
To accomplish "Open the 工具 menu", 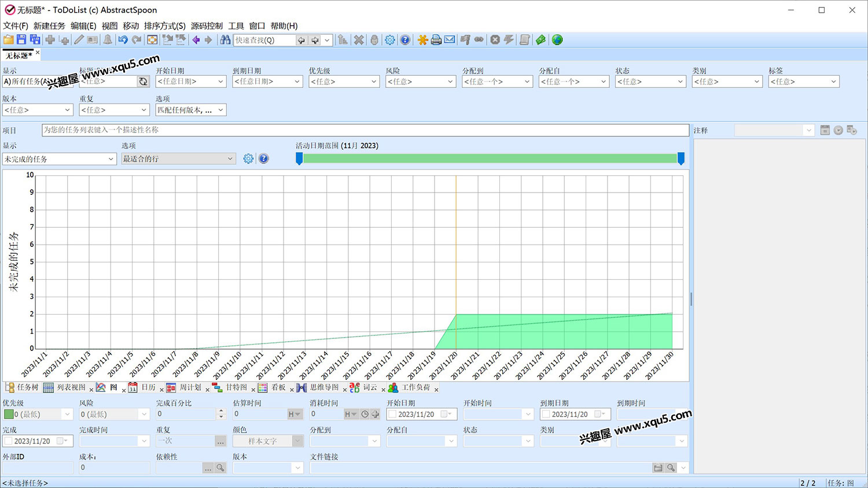I will 236,26.
